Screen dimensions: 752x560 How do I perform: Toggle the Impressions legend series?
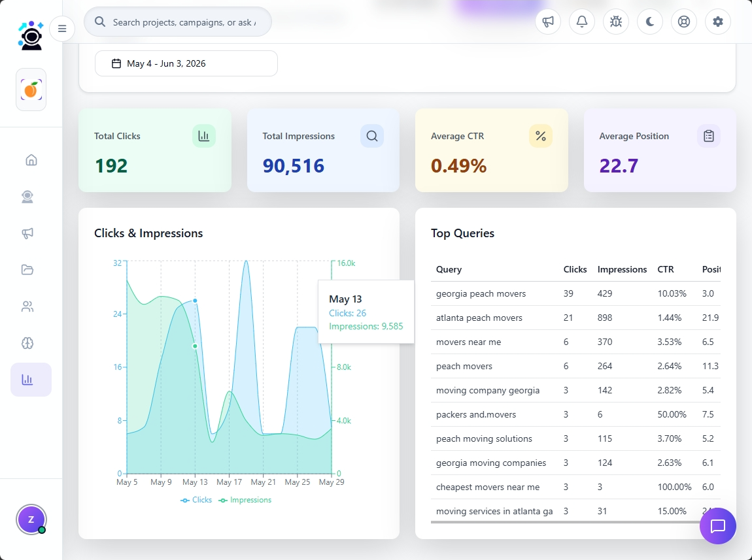[x=245, y=500]
